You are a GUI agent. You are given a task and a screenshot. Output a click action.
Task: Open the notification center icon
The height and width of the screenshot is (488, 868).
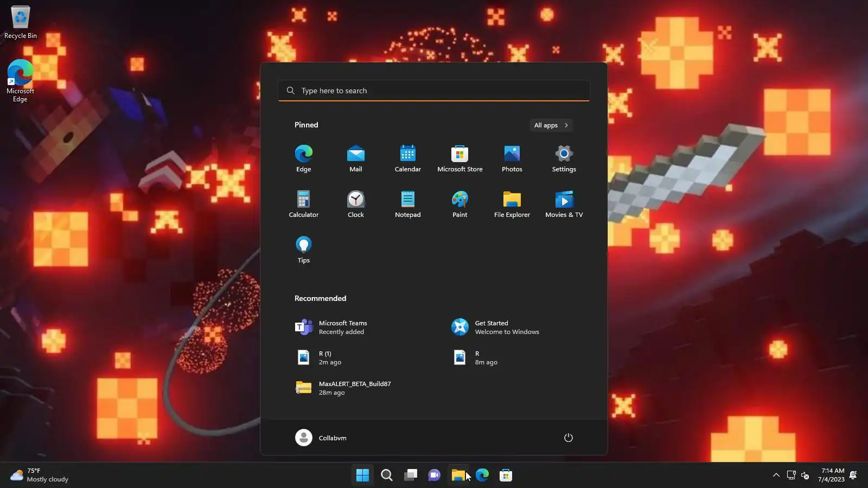point(853,476)
